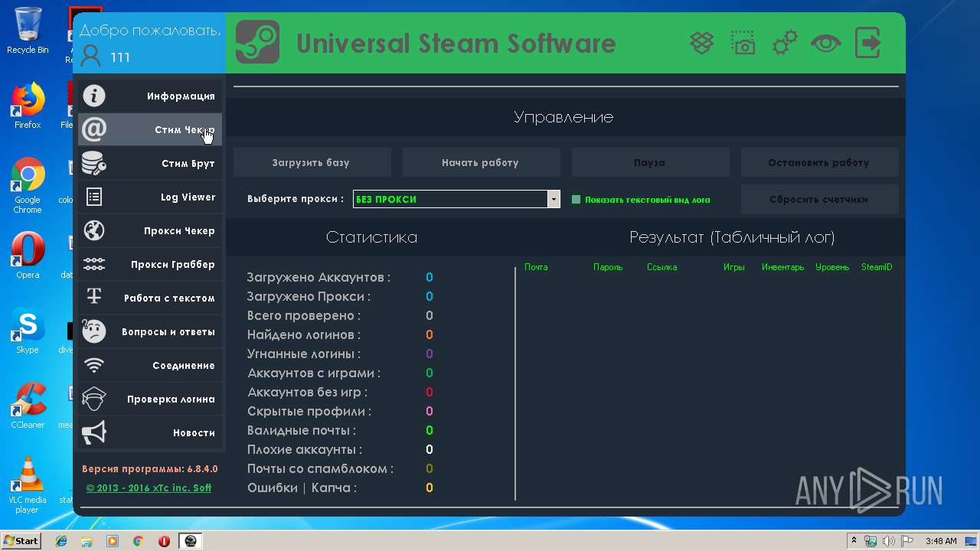Select Стим Чекер in the sidebar
980x551 pixels.
coord(150,130)
